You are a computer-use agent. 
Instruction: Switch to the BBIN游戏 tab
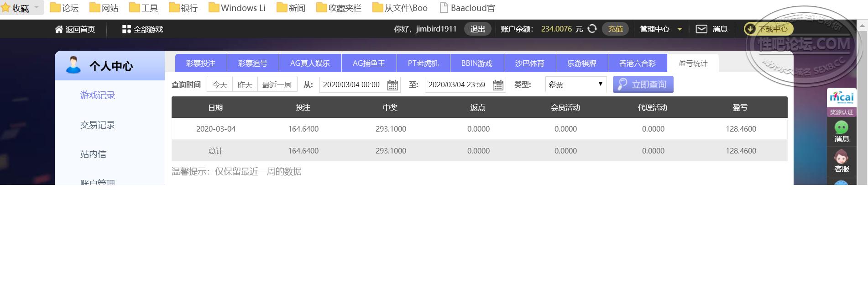(477, 63)
